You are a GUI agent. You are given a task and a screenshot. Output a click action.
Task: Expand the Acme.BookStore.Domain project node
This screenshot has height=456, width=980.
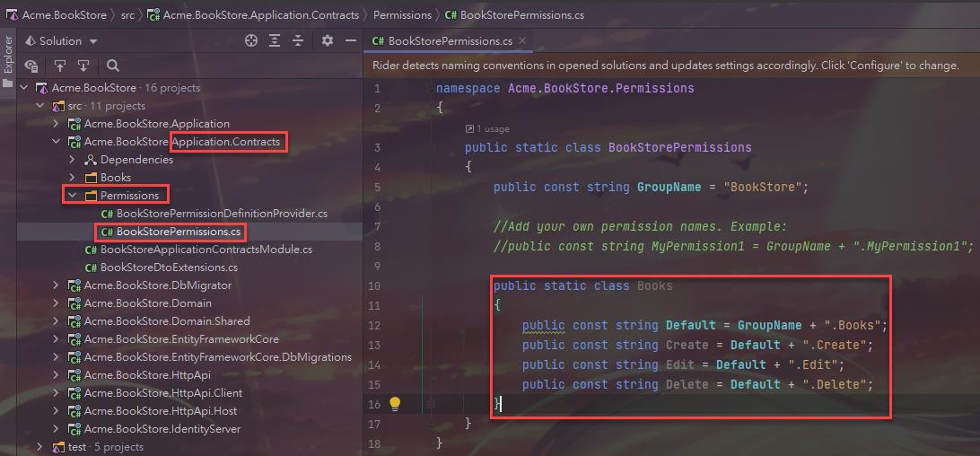tap(56, 303)
